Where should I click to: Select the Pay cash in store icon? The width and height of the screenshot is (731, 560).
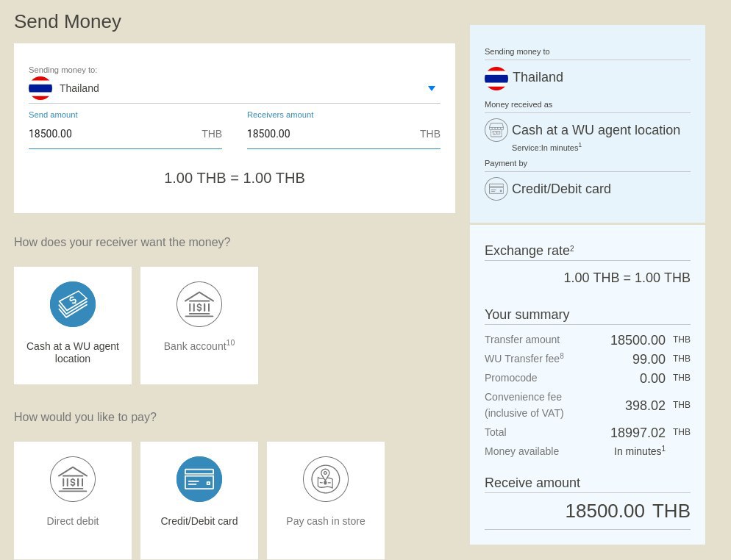click(325, 479)
